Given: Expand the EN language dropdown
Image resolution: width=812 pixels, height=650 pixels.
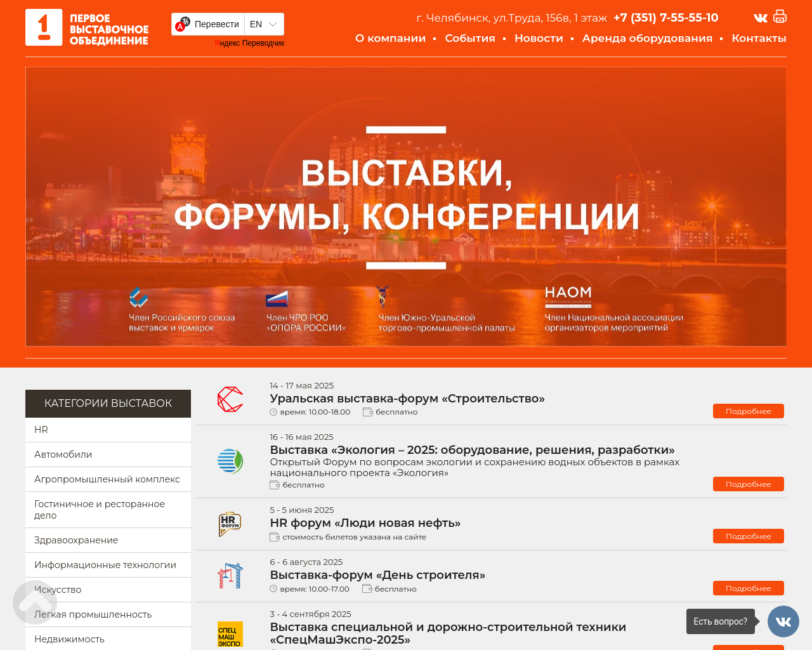Looking at the screenshot, I should pos(264,24).
